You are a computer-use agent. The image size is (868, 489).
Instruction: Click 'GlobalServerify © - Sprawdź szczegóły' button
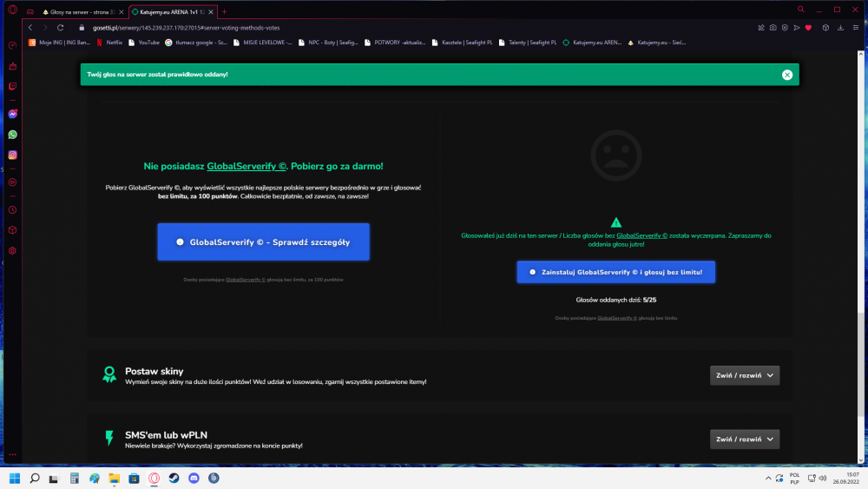pyautogui.click(x=264, y=242)
